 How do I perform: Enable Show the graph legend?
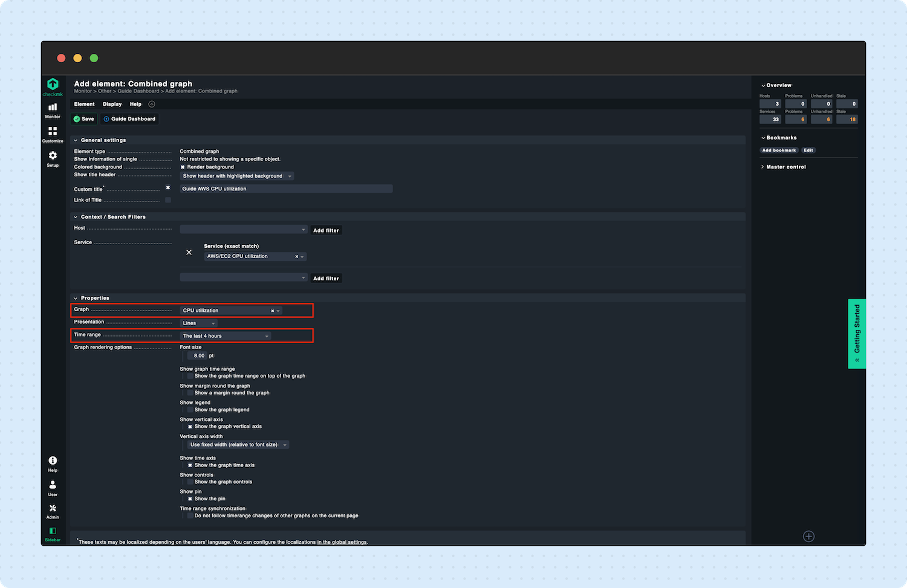point(190,410)
